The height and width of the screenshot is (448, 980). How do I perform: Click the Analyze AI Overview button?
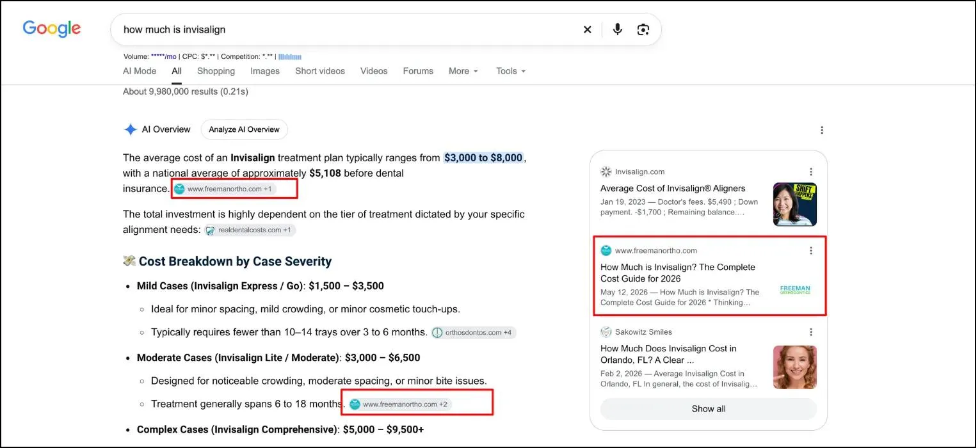point(245,129)
